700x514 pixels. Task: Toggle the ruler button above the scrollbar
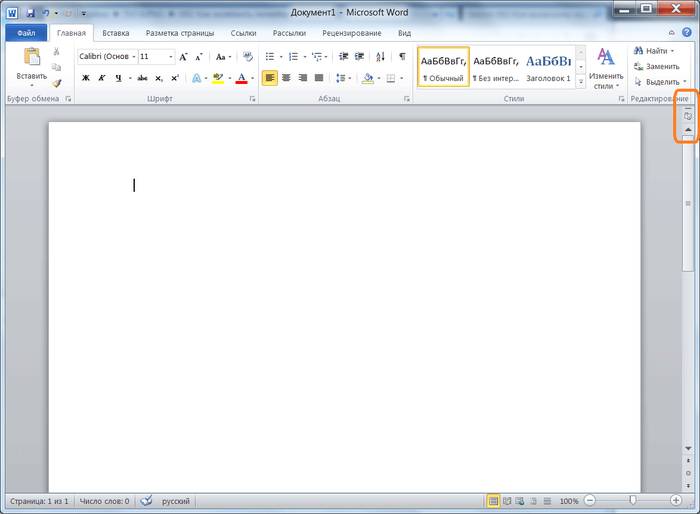687,115
